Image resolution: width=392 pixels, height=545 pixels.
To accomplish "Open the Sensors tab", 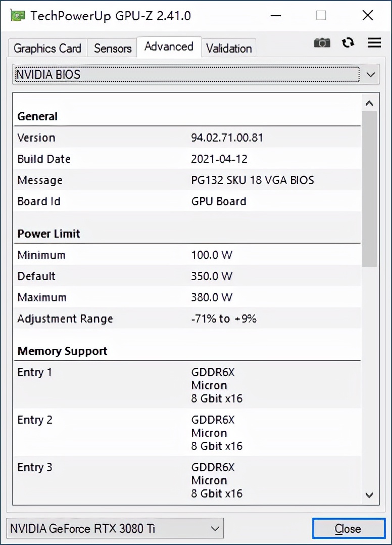I will click(x=112, y=48).
